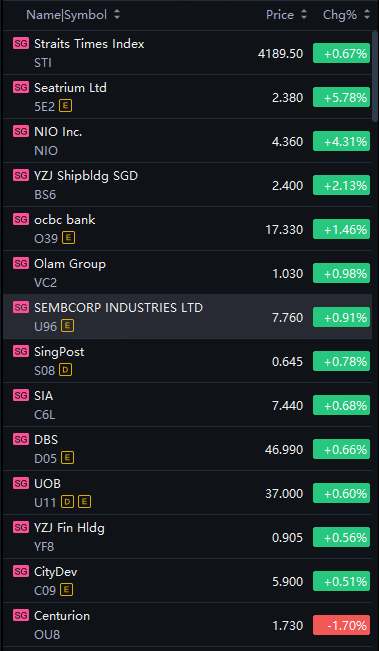Select the YZJ Shipbldg SGD row
The height and width of the screenshot is (651, 379).
[187, 184]
